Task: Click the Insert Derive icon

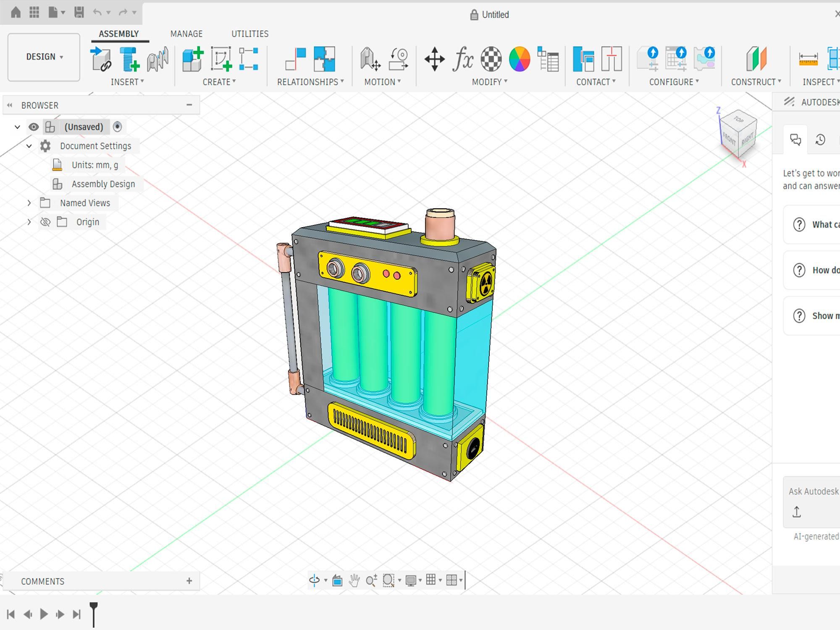Action: pyautogui.click(x=157, y=59)
